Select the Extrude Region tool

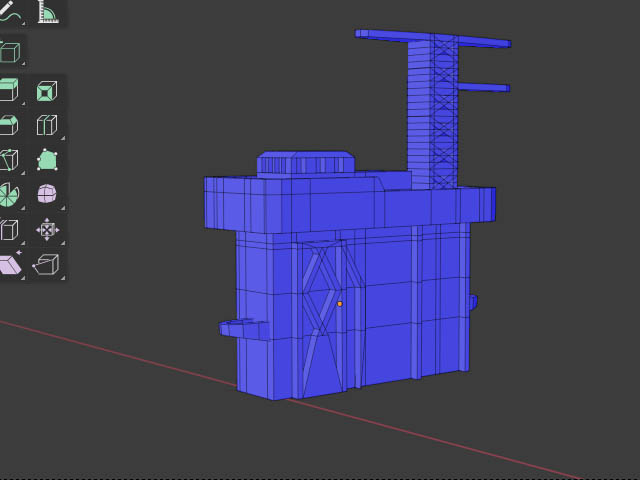(9, 90)
